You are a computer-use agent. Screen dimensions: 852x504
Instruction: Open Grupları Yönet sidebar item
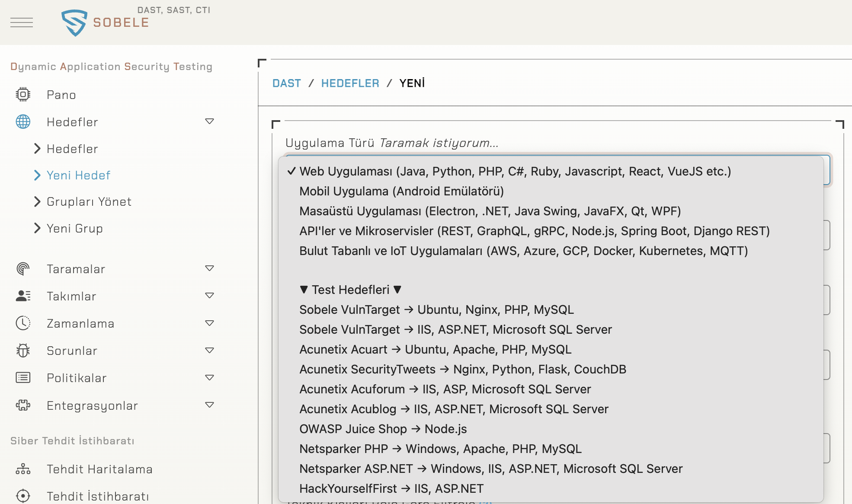89,202
